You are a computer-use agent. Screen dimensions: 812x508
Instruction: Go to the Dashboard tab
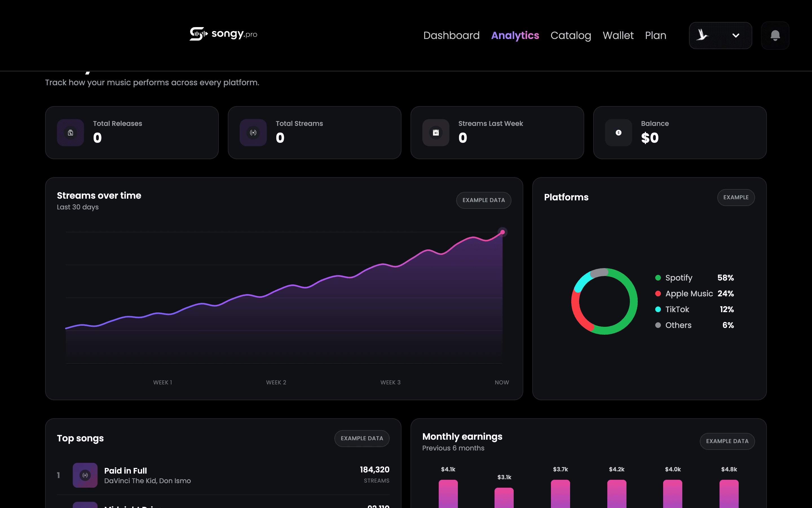(x=451, y=35)
